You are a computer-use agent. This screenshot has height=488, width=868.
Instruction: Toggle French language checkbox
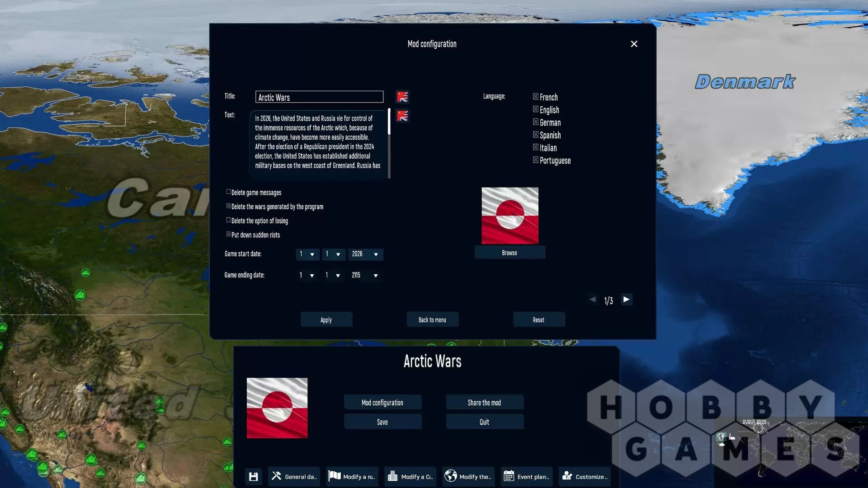[x=536, y=97]
